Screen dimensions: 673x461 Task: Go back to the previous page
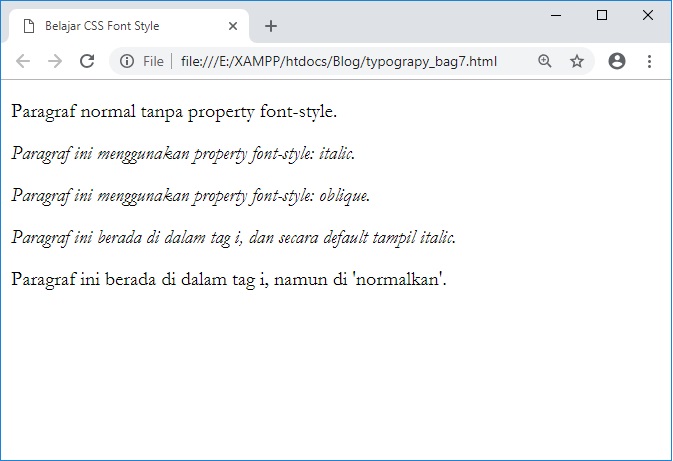tap(23, 61)
